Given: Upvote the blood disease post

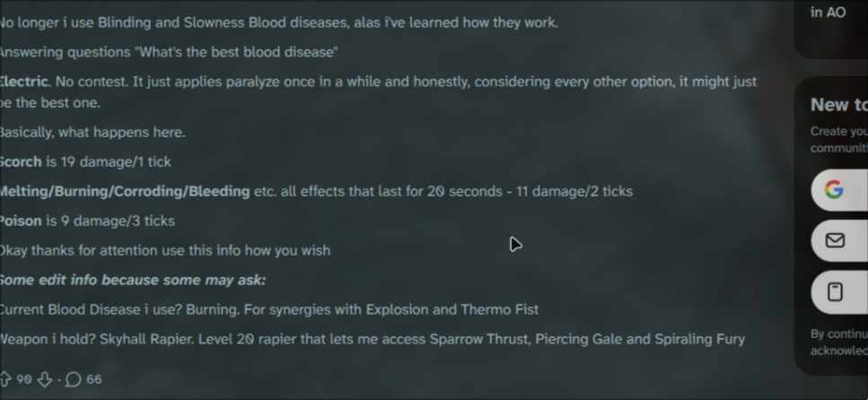Looking at the screenshot, I should [5, 379].
